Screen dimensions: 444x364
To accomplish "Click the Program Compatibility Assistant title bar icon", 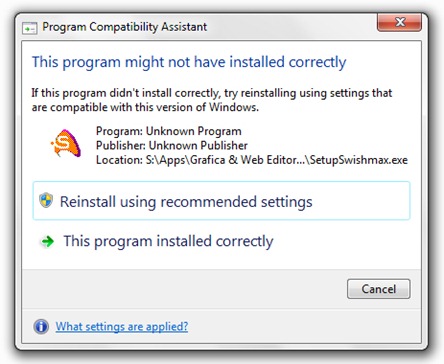I will coord(29,28).
